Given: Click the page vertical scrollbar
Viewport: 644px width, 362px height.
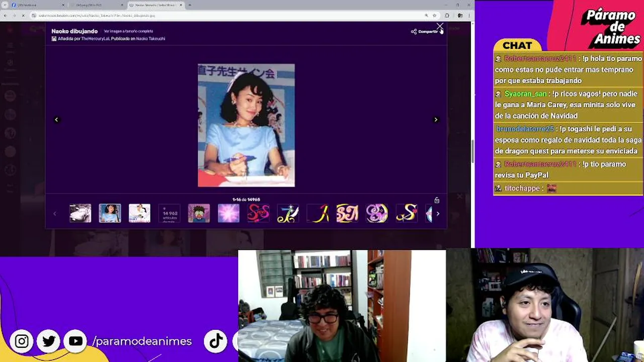Looking at the screenshot, I should click(472, 151).
